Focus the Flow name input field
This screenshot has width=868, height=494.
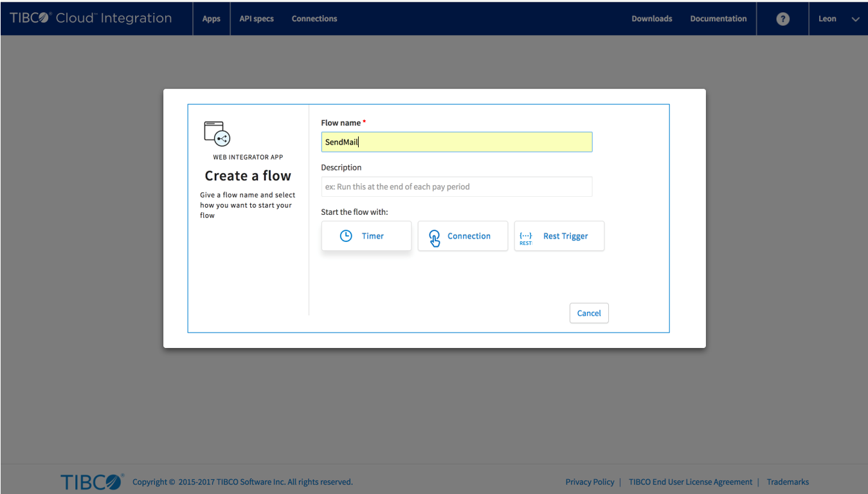pos(457,142)
